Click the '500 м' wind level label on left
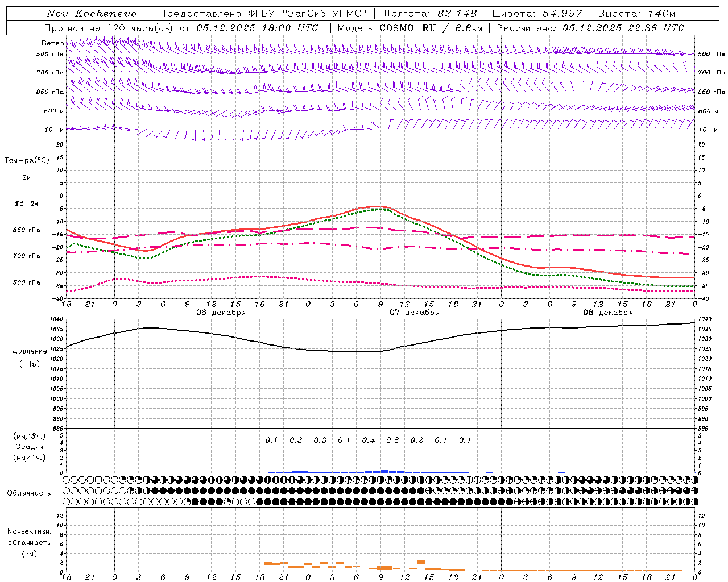The height and width of the screenshot is (582, 728). 53,111
